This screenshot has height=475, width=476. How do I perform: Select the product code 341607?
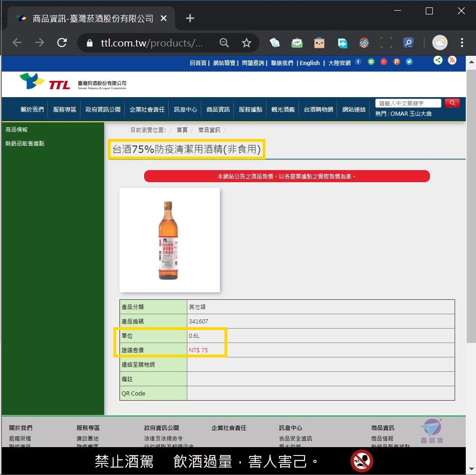pos(198,321)
